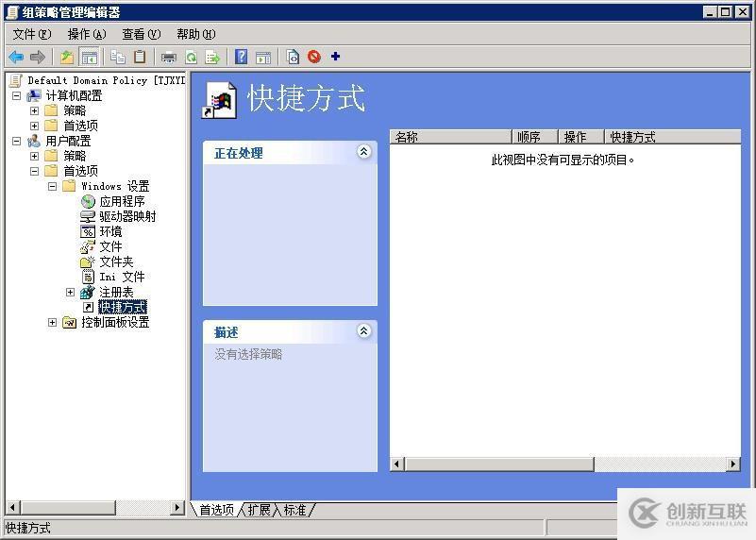Collapse the 正在处理 panel
Screen dimensions: 756x540
click(x=364, y=152)
